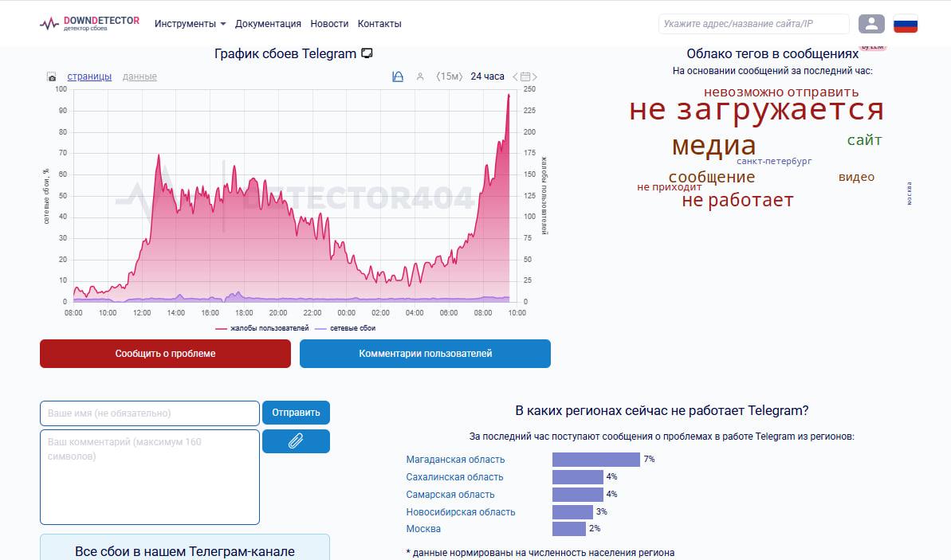Open the Новосибирская область region link
The height and width of the screenshot is (560, 951).
pos(460,511)
